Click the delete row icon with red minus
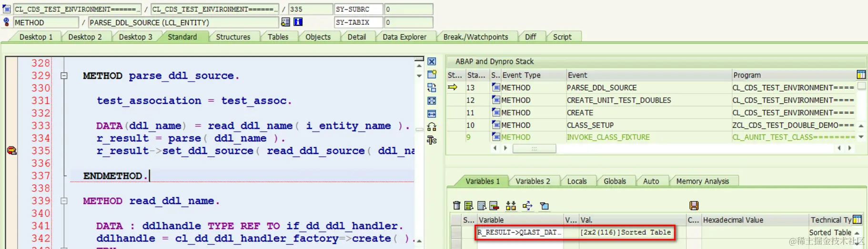The height and width of the screenshot is (249, 868). click(x=494, y=206)
